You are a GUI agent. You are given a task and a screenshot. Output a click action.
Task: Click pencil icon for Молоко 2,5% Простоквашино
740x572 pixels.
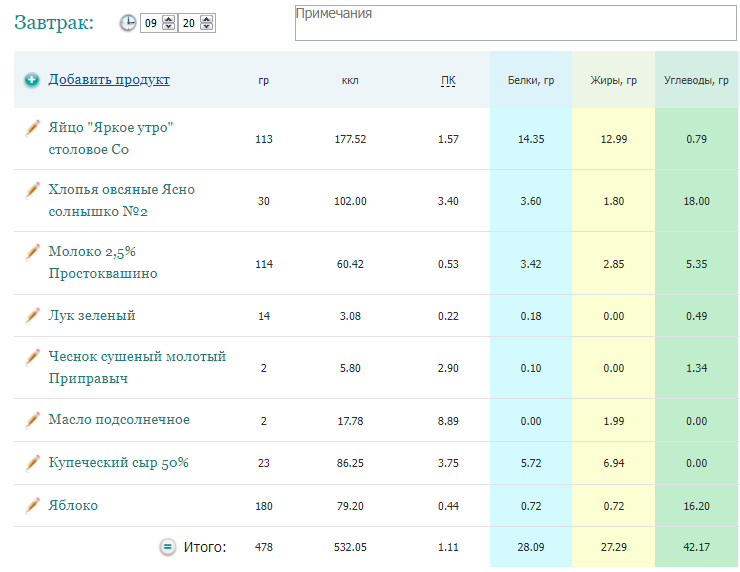click(x=32, y=252)
